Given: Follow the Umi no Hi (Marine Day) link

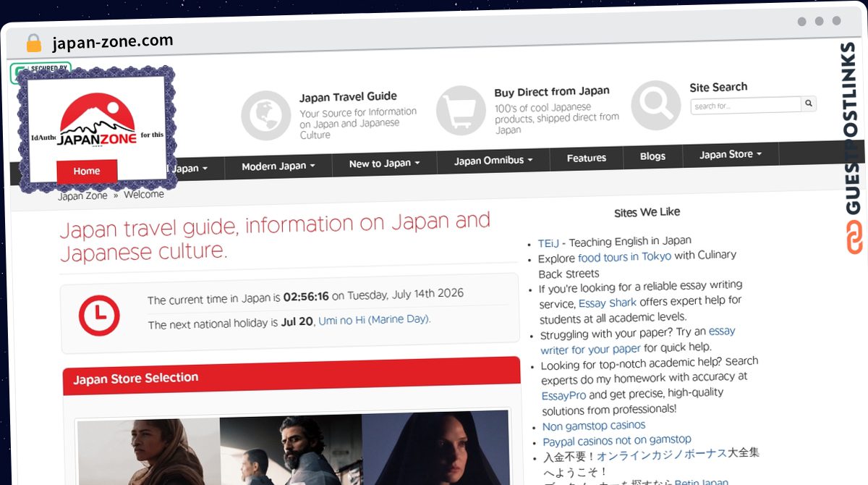Looking at the screenshot, I should [375, 319].
